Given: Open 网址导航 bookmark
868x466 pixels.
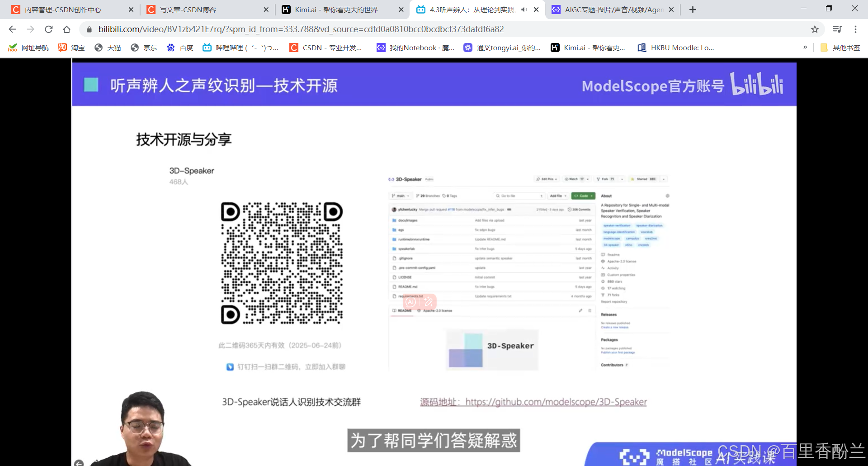Looking at the screenshot, I should pos(28,48).
